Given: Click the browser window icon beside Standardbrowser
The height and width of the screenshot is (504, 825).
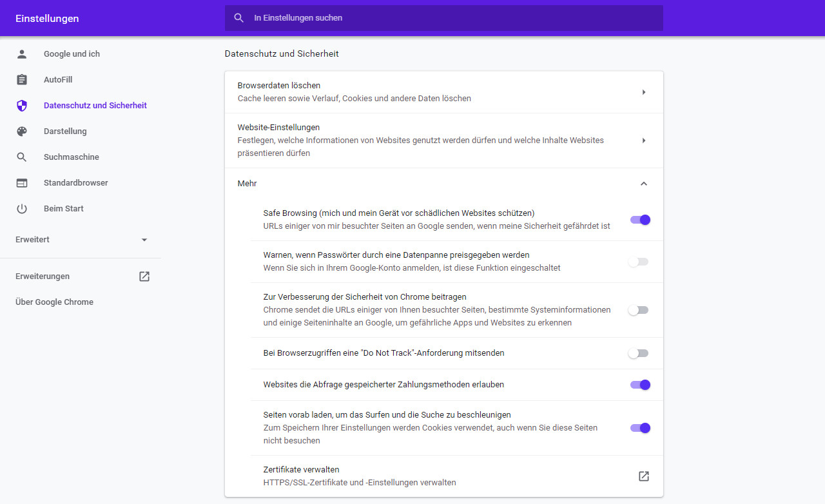Looking at the screenshot, I should [22, 183].
